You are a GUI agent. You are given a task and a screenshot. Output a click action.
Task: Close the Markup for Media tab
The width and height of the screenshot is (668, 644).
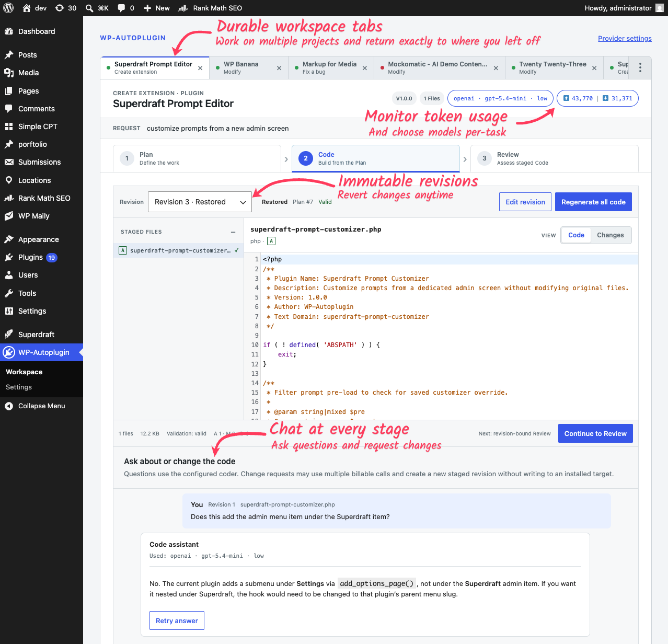click(365, 68)
